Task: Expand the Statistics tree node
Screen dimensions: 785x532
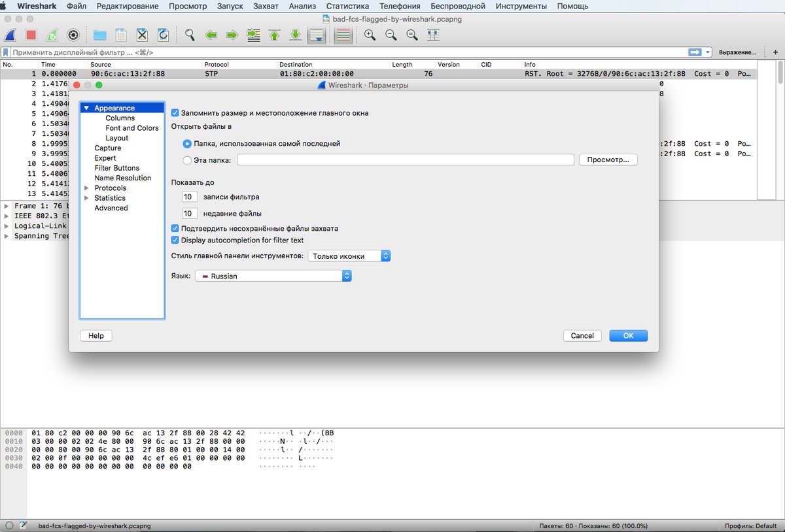Action: [x=86, y=198]
